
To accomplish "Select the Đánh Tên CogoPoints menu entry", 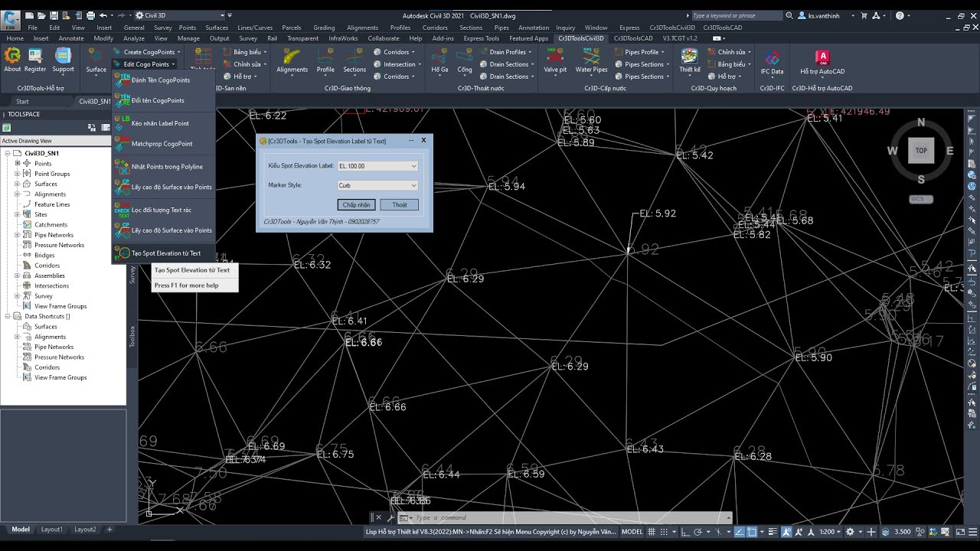I will 163,80.
